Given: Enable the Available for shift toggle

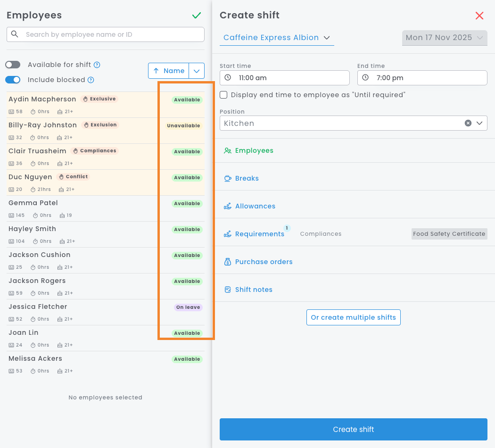Looking at the screenshot, I should point(13,65).
